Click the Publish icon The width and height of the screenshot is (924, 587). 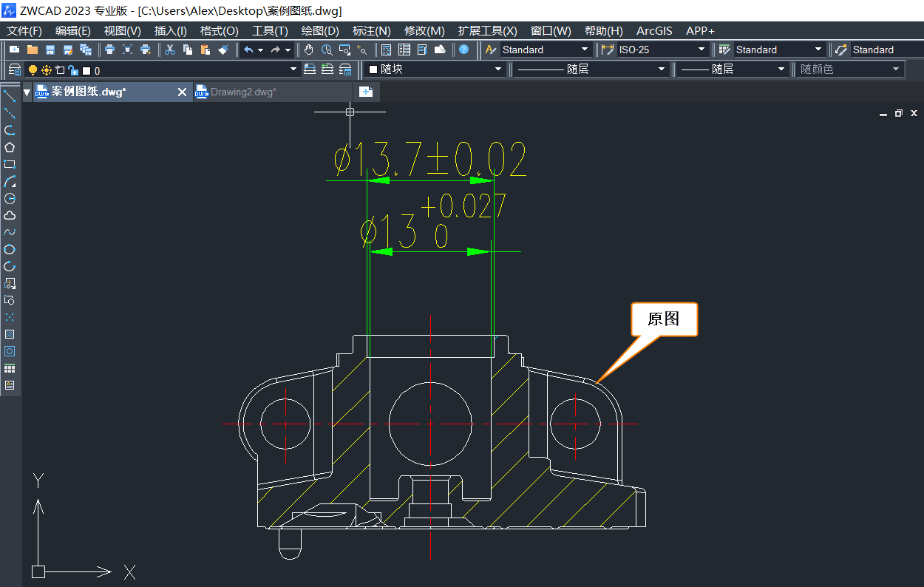coord(146,50)
